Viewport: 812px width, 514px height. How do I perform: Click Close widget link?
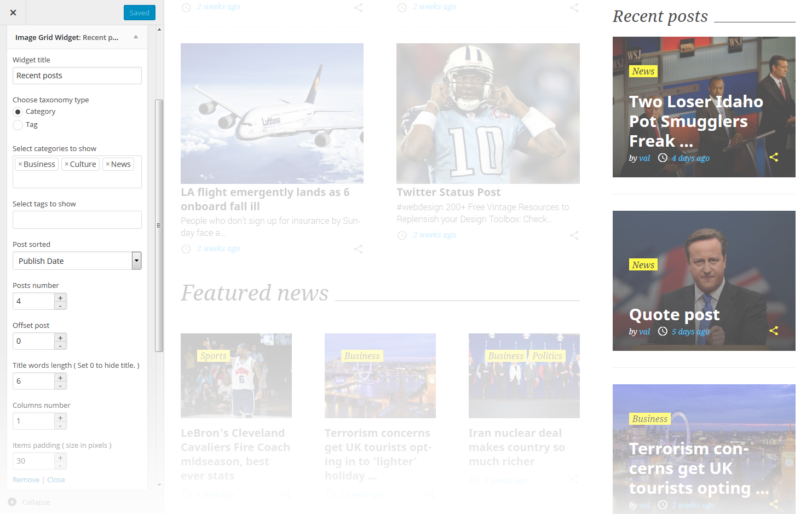pyautogui.click(x=56, y=480)
